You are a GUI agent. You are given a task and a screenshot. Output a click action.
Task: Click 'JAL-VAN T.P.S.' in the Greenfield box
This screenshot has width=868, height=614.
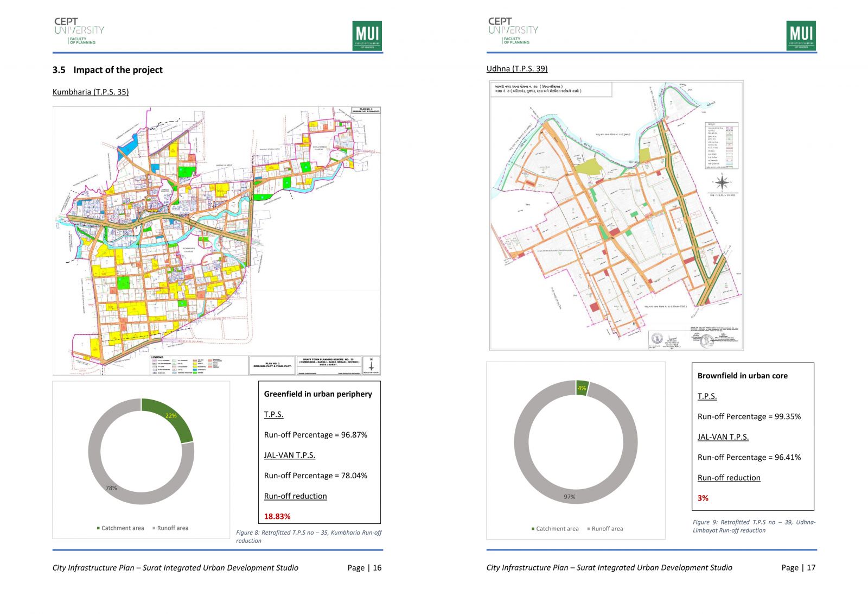tap(290, 455)
